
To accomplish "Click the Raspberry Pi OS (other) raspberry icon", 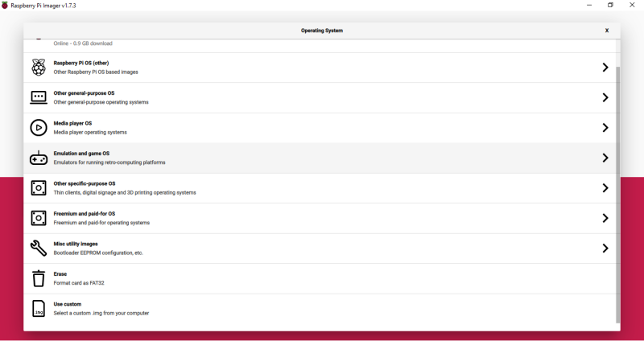I will 39,68.
